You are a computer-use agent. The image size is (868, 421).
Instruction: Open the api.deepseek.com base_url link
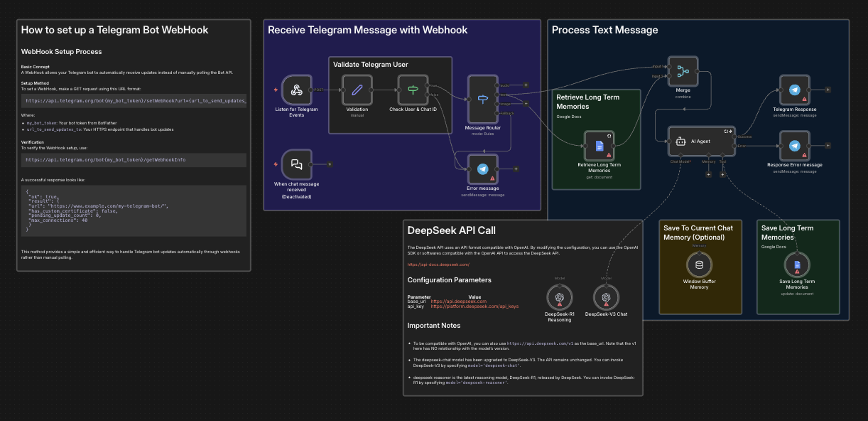pos(459,302)
